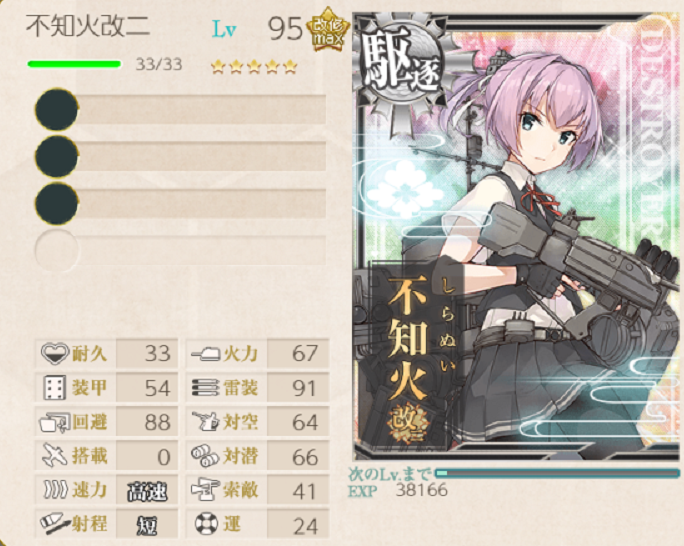Click the radar icon beside 索敵

point(204,490)
